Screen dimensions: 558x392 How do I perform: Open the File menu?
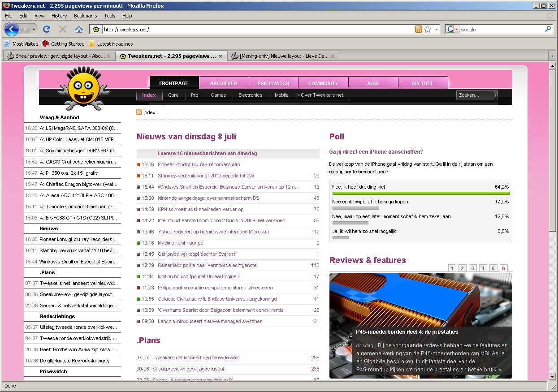click(9, 16)
